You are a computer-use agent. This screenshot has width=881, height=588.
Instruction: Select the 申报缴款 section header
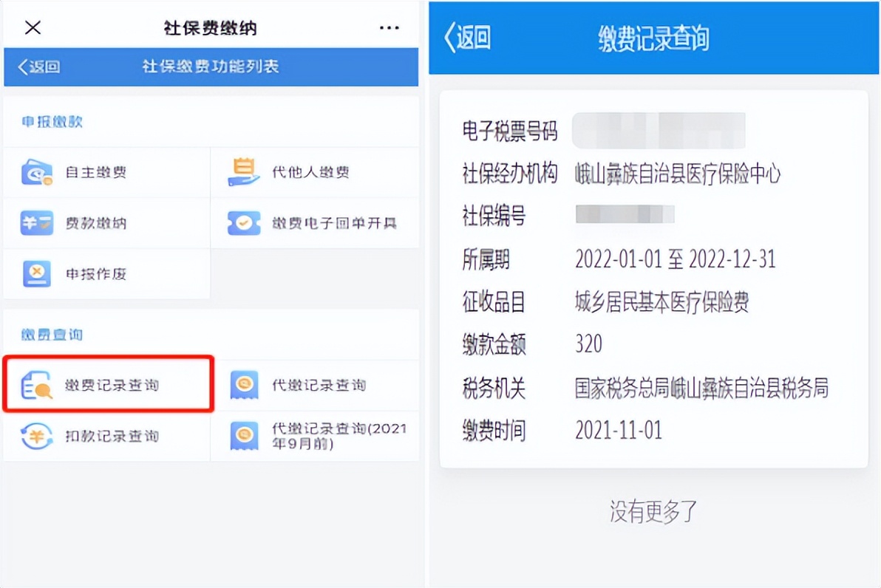(52, 122)
